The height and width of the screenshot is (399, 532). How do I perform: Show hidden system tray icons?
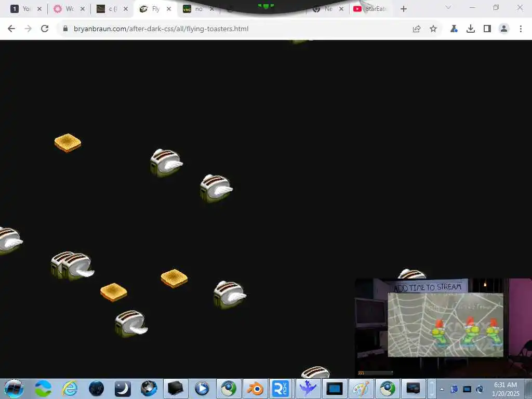pyautogui.click(x=442, y=389)
